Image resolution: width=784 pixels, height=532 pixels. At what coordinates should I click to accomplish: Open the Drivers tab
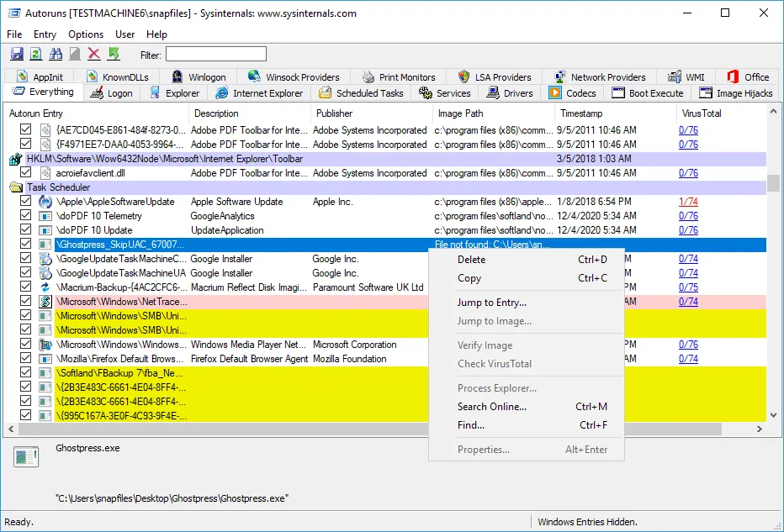[510, 93]
